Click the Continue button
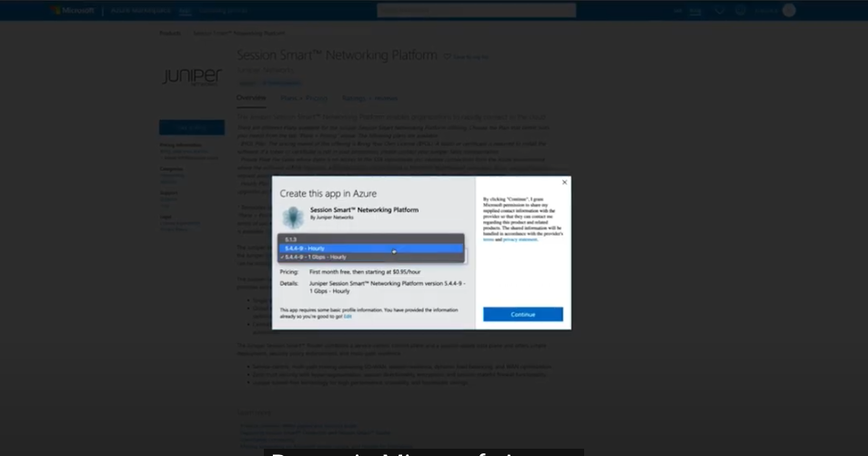 [522, 314]
